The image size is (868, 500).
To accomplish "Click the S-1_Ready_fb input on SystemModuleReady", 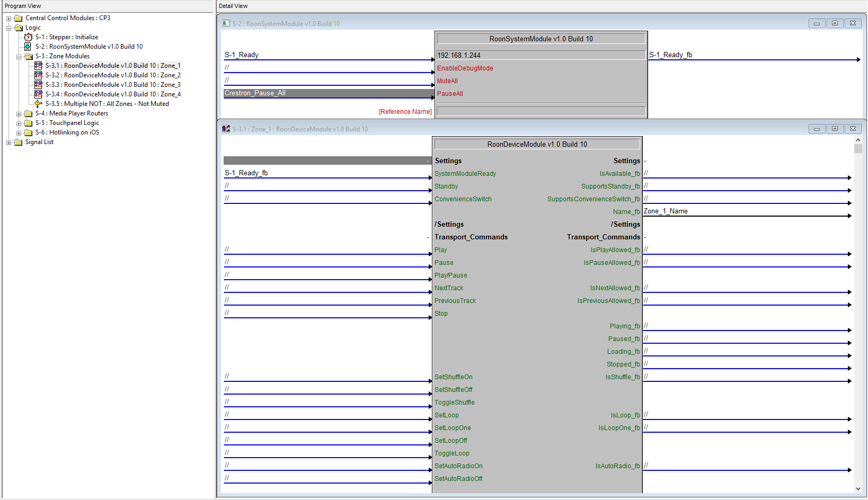I will click(x=327, y=173).
